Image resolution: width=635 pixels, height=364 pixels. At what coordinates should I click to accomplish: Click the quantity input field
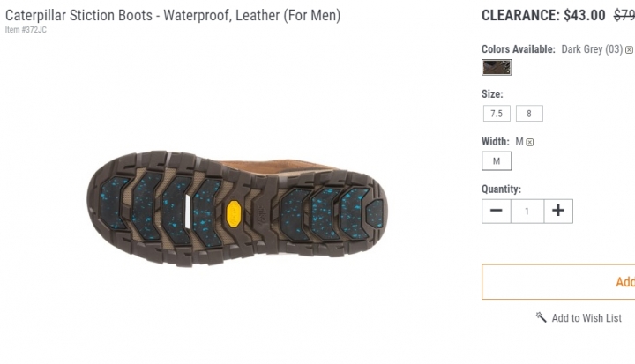pyautogui.click(x=527, y=211)
